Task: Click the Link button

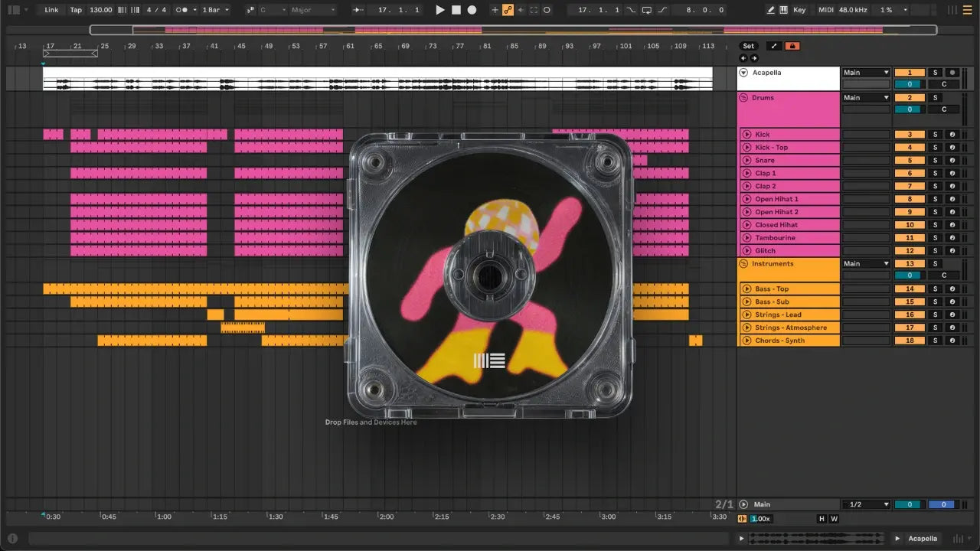Action: coord(51,10)
